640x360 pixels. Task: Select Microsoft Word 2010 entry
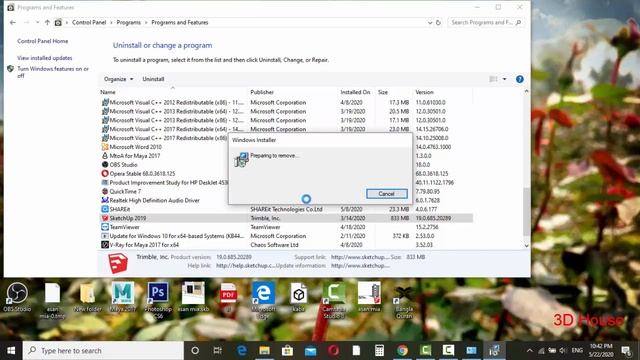point(136,147)
